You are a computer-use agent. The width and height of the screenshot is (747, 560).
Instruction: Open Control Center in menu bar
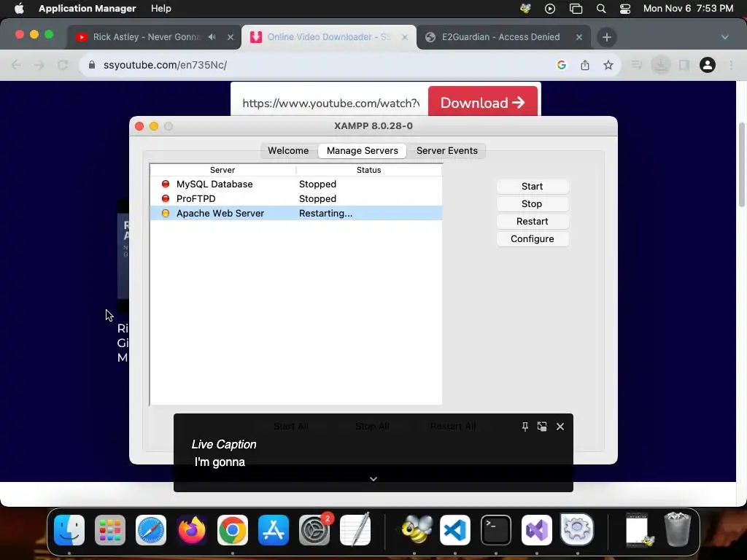pos(625,9)
